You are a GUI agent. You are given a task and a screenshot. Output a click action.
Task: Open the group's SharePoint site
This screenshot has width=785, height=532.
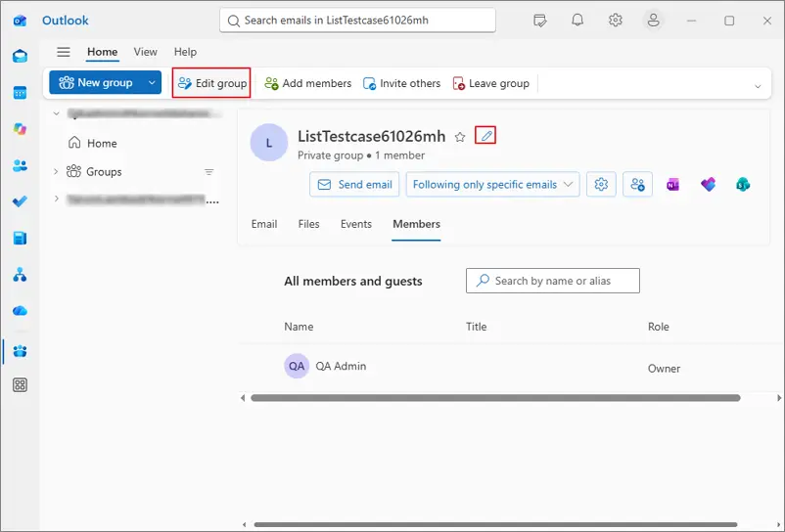[x=743, y=185]
